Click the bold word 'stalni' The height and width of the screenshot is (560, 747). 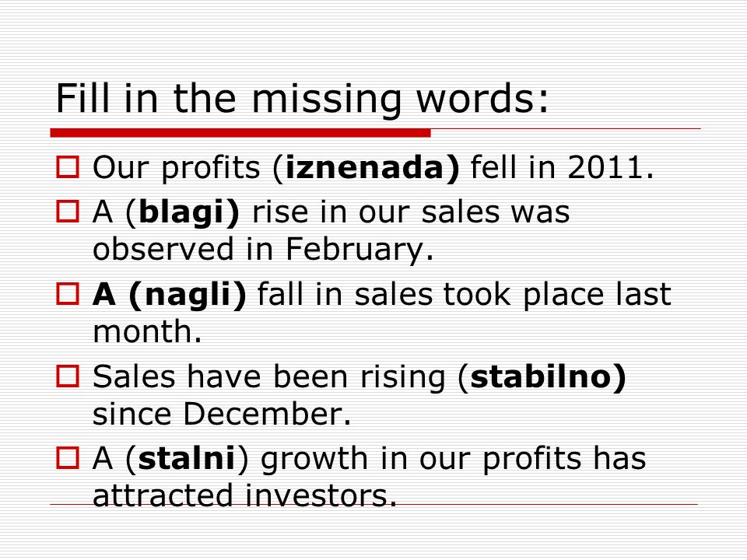coord(187,458)
